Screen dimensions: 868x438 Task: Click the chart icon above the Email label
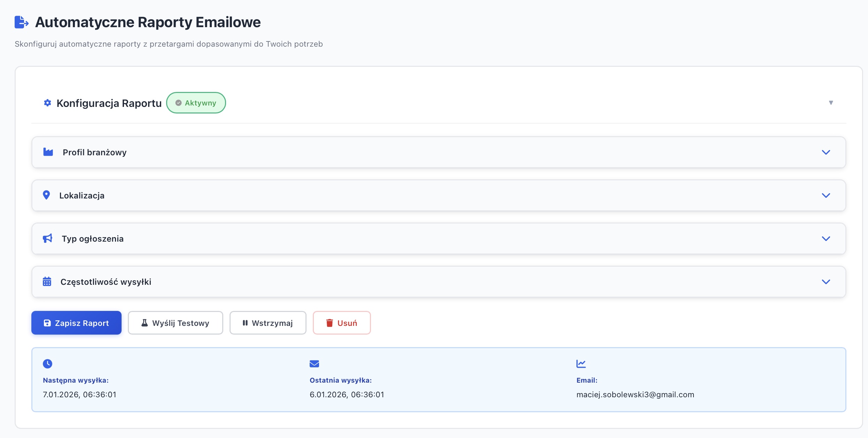click(581, 364)
